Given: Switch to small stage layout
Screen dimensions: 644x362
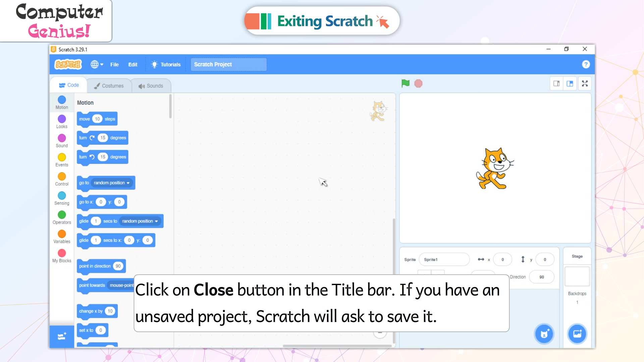Looking at the screenshot, I should coord(556,84).
